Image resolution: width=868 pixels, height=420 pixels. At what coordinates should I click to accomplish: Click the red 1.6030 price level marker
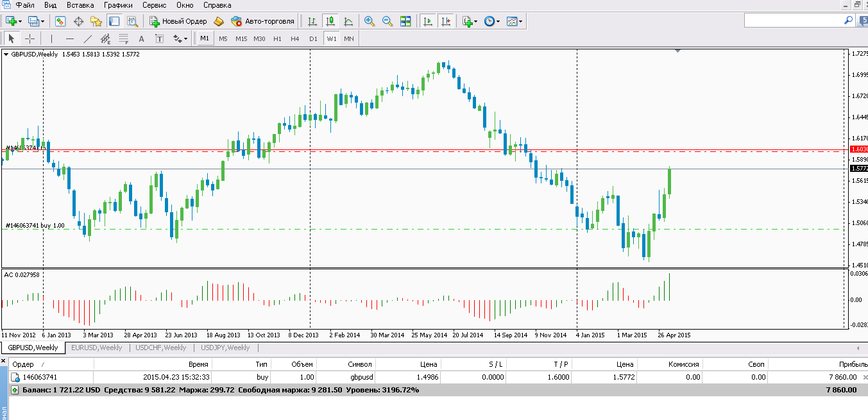(x=858, y=149)
